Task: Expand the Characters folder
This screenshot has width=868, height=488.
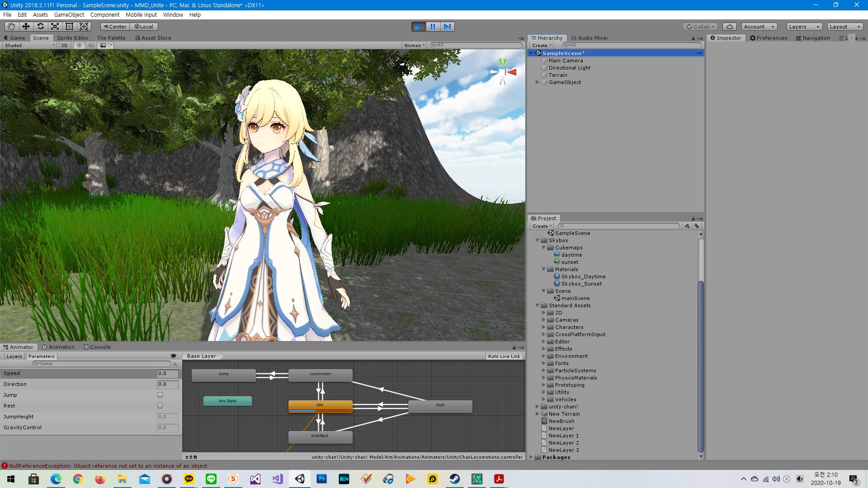Action: coord(543,327)
